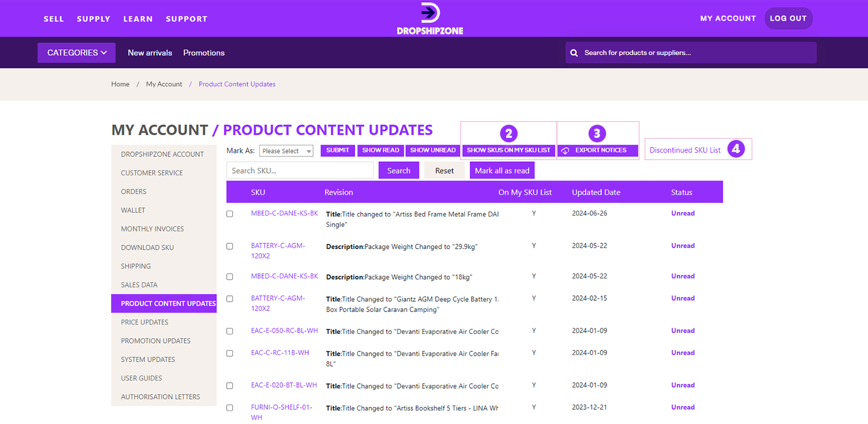
Task: Click the search magnifier icon
Action: pos(574,53)
